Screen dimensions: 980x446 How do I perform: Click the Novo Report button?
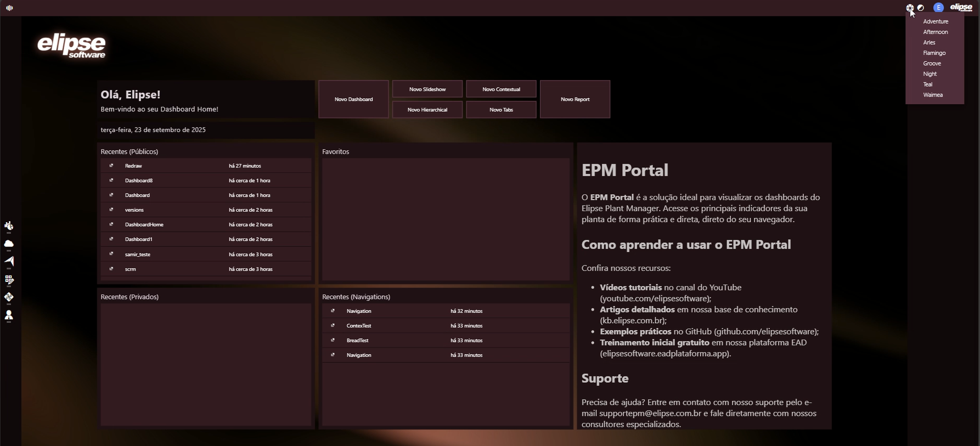pyautogui.click(x=575, y=99)
